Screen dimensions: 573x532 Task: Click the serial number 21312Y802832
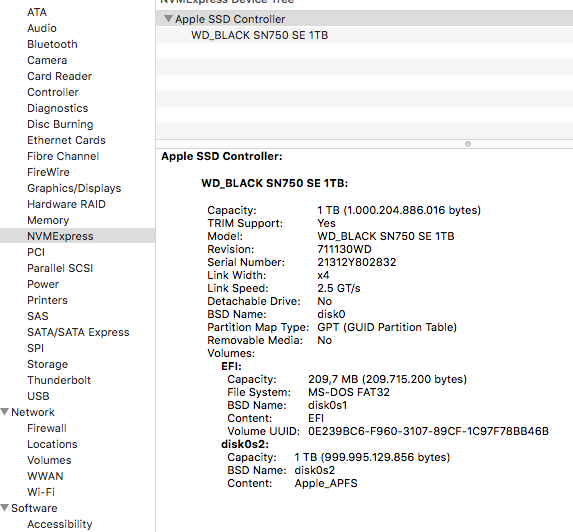coord(357,262)
